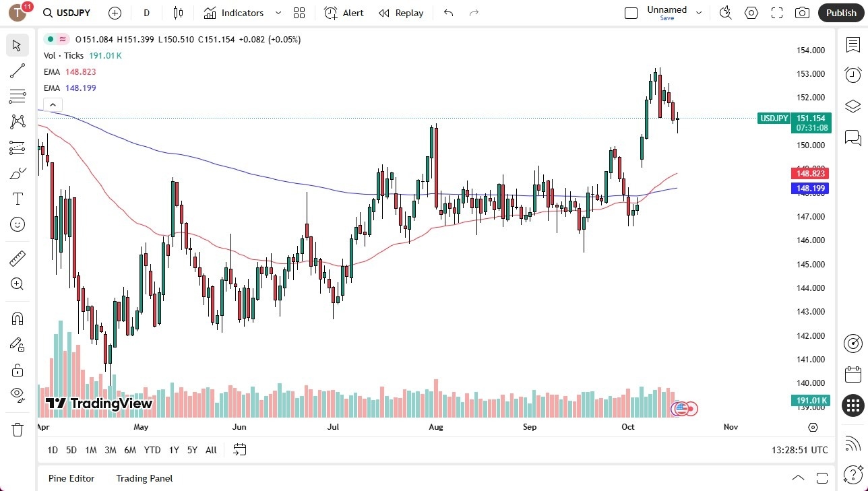868x491 pixels.
Task: Select the 1Y time range
Action: tap(173, 450)
